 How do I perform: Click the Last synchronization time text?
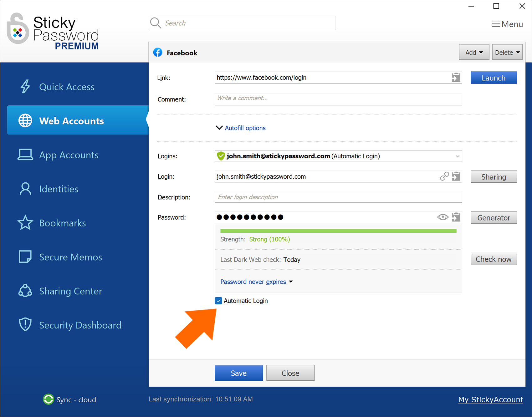[201, 399]
